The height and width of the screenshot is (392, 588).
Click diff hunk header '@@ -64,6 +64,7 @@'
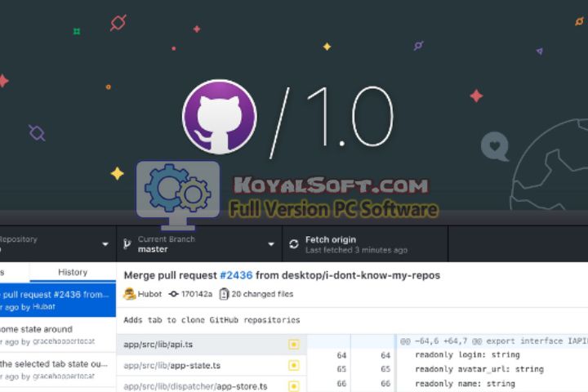coord(441,341)
